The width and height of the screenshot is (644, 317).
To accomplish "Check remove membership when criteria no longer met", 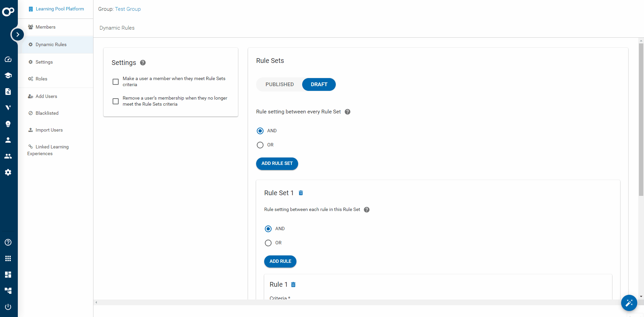I will 116,101.
